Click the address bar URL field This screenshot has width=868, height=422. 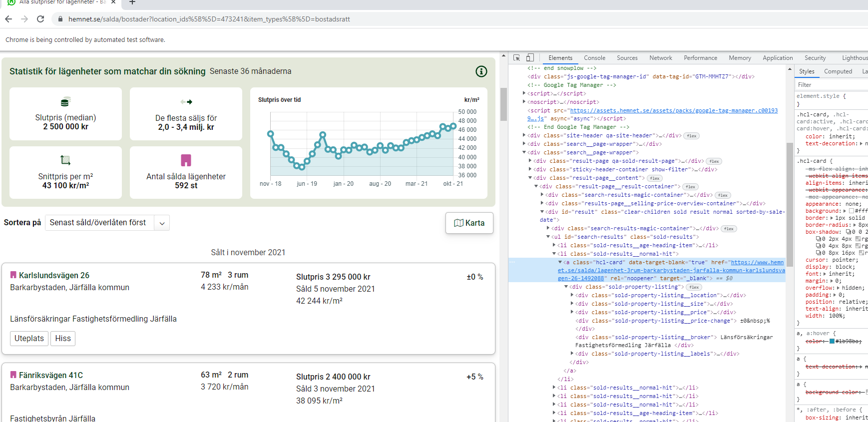210,19
